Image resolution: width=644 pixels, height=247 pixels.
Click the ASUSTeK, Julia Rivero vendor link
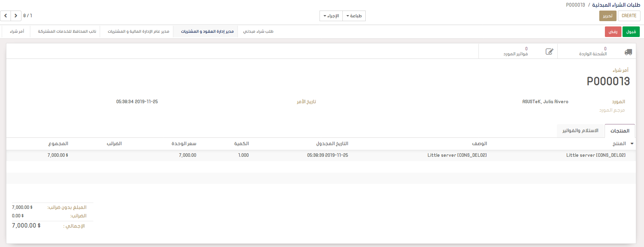[x=545, y=102]
